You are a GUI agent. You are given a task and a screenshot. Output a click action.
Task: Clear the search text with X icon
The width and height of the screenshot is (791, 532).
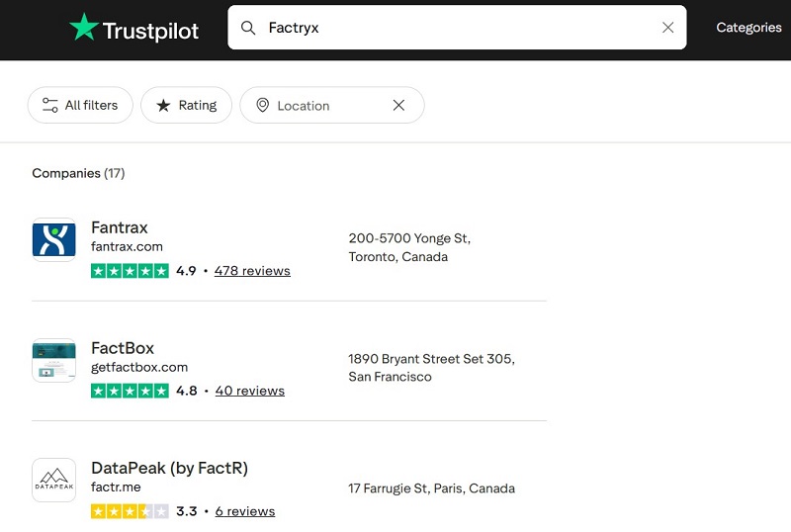(x=668, y=28)
